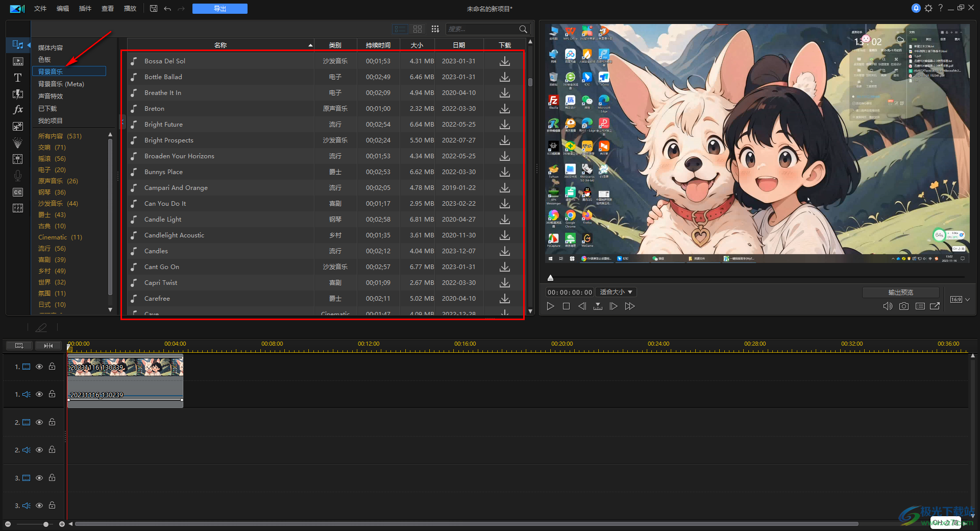Viewport: 980px width, 531px height.
Task: Click the notification bell icon
Action: [916, 8]
